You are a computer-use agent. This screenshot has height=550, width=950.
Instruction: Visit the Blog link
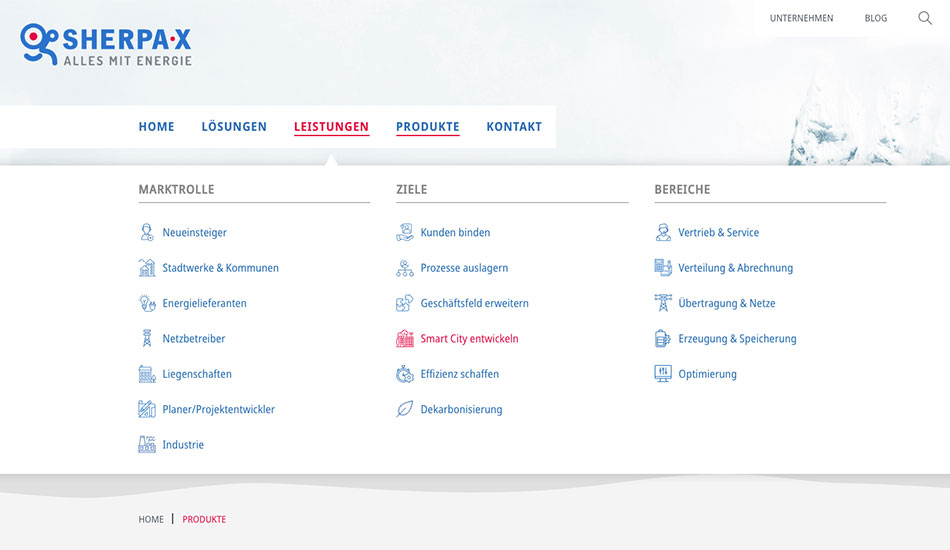pyautogui.click(x=876, y=18)
